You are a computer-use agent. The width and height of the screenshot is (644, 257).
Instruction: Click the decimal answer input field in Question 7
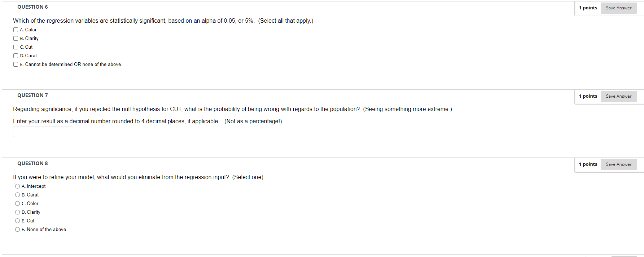(43, 132)
